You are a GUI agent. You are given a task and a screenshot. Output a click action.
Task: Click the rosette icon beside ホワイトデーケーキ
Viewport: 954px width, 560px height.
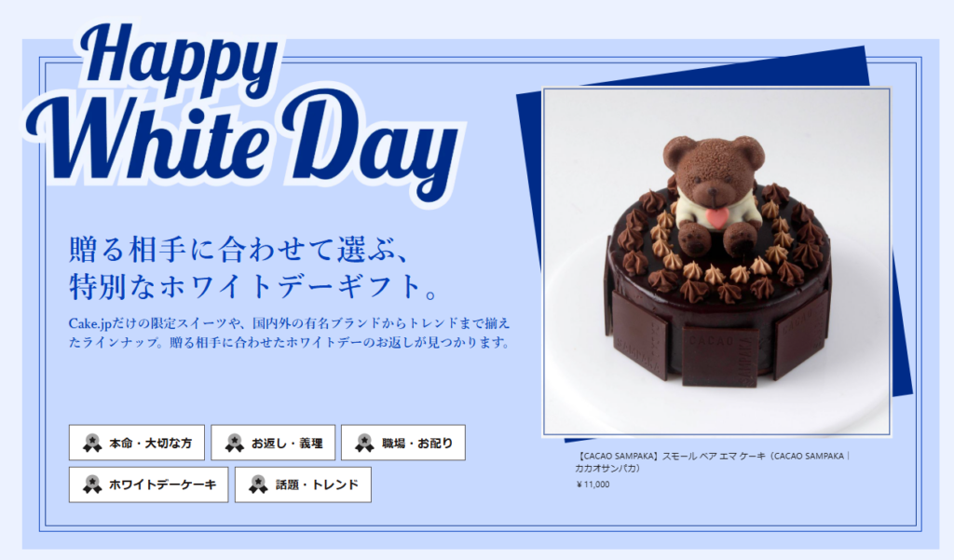pyautogui.click(x=92, y=485)
